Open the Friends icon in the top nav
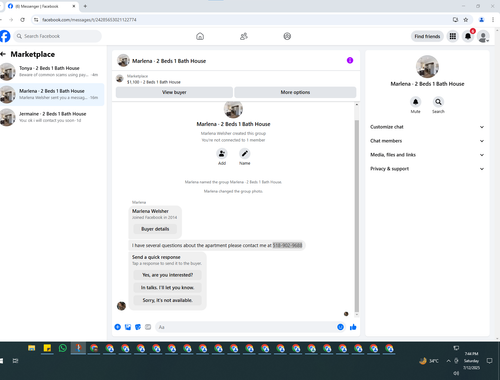Screen dimensions: 500x380 (244, 36)
